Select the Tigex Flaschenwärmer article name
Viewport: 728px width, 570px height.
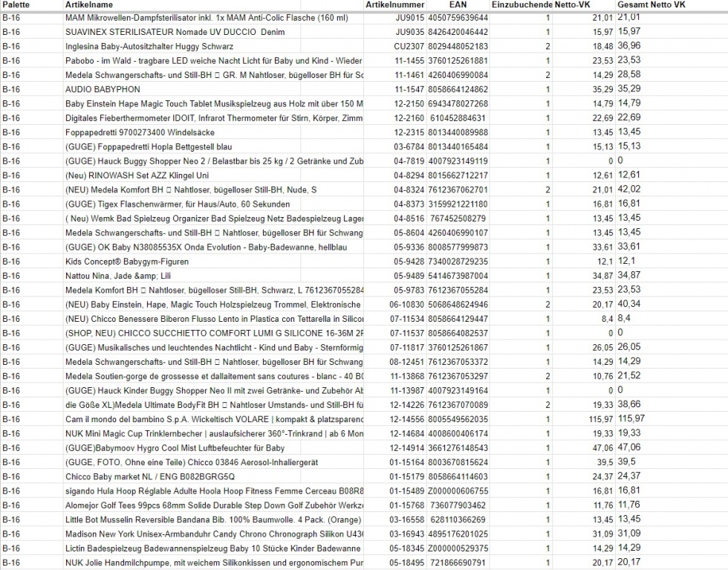(178, 204)
